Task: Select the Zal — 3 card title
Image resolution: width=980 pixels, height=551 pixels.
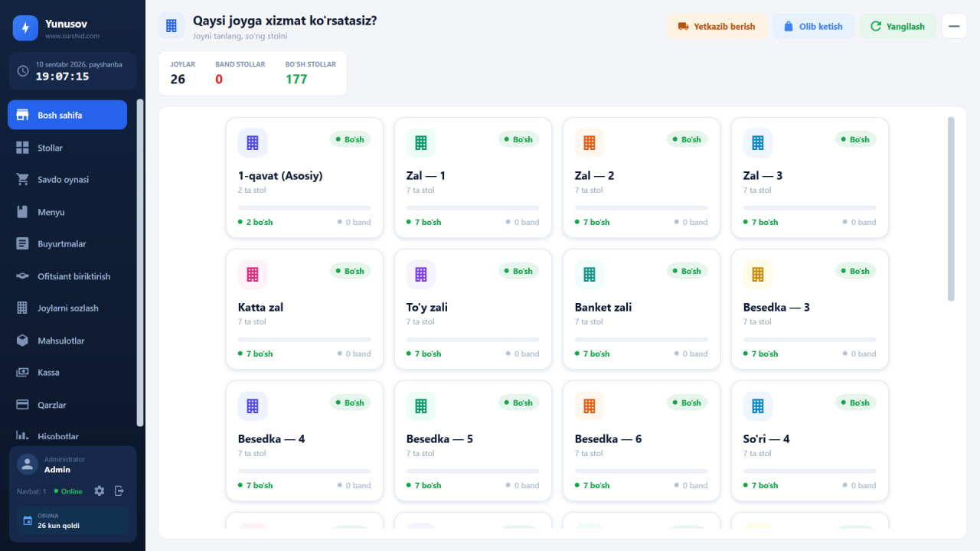Action: [x=763, y=175]
